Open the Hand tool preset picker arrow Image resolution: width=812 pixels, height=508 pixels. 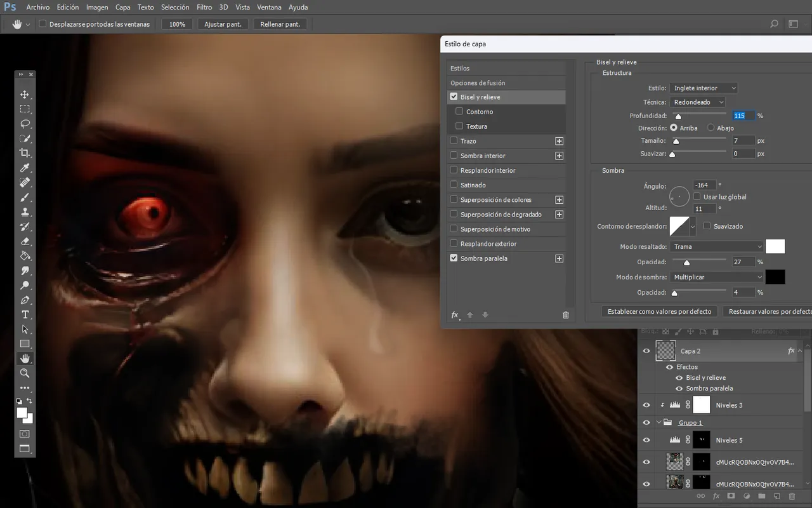coord(28,24)
